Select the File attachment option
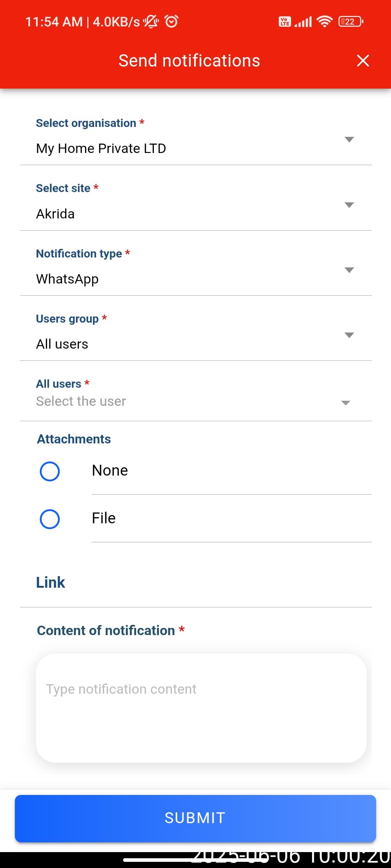 point(50,519)
